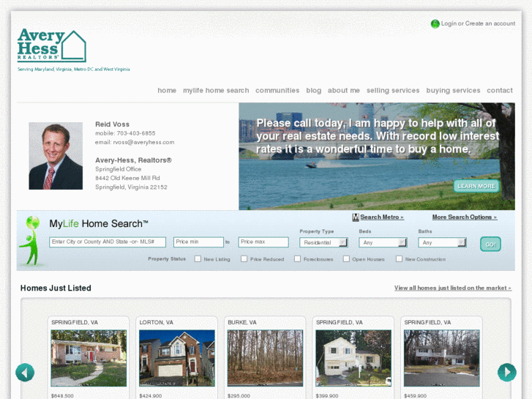Check the New Listing checkbox
Image resolution: width=532 pixels, height=399 pixels.
point(198,258)
